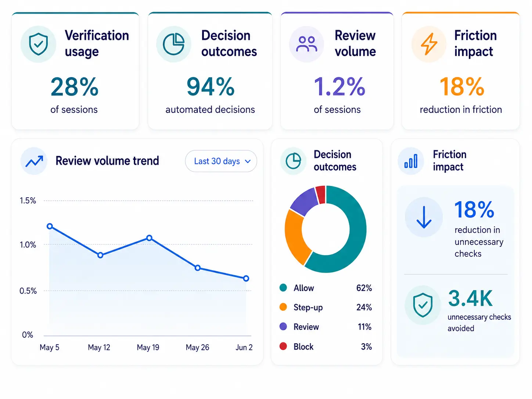Click the shield icon on Verification usage card
Screen dimensions: 532x399
pos(39,44)
